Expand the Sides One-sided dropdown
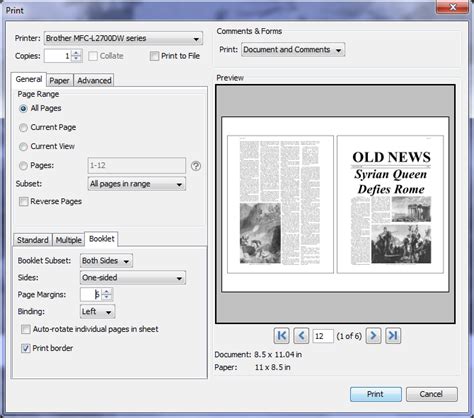The width and height of the screenshot is (474, 418). pyautogui.click(x=133, y=278)
